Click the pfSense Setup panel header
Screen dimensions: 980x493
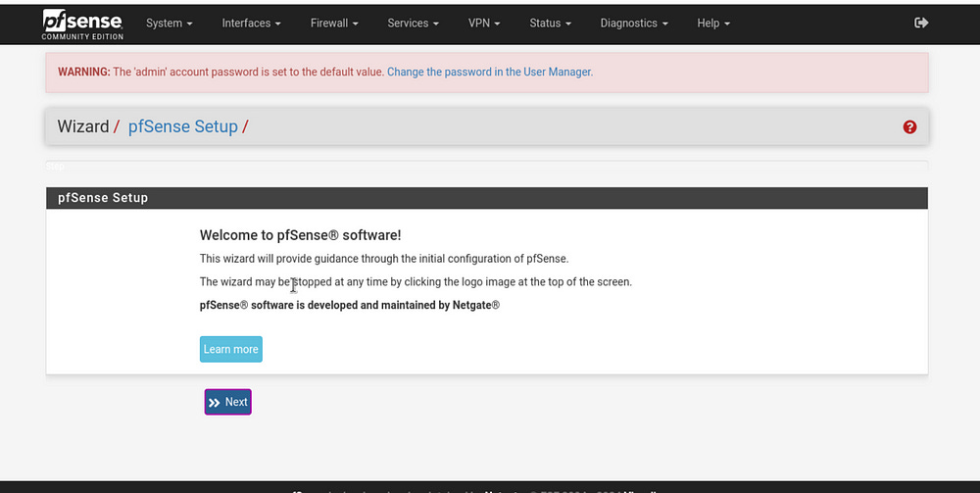487,198
